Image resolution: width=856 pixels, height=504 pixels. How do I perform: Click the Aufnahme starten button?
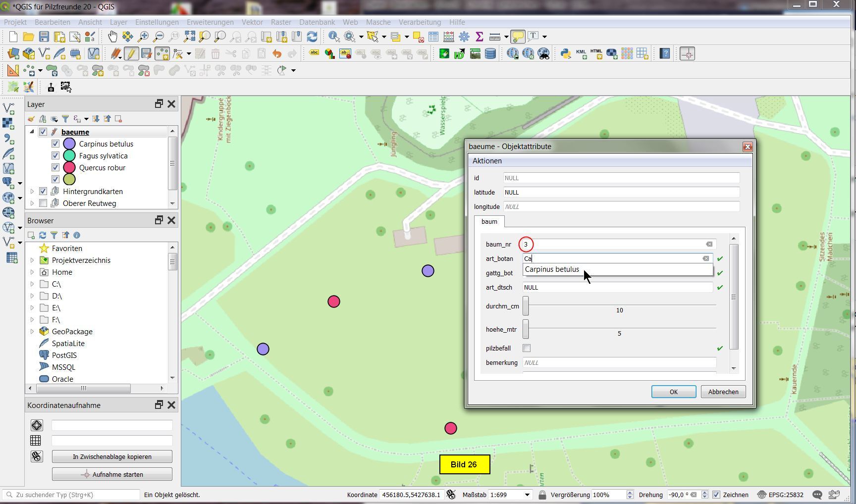point(112,474)
